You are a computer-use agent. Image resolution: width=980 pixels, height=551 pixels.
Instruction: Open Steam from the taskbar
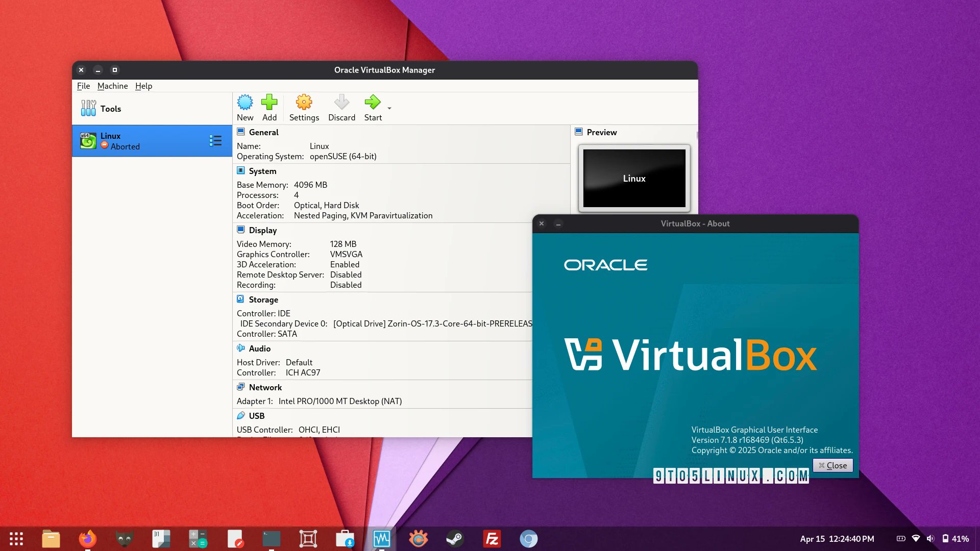pyautogui.click(x=455, y=539)
